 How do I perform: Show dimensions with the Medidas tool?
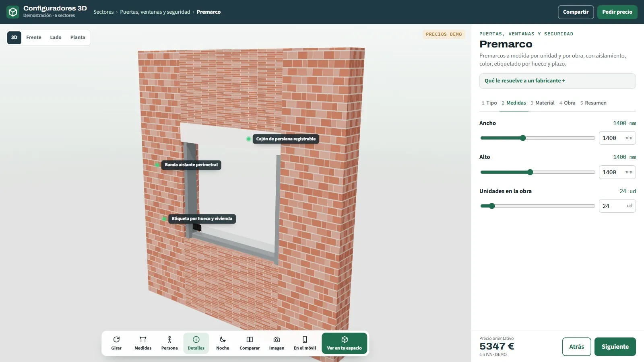point(143,343)
